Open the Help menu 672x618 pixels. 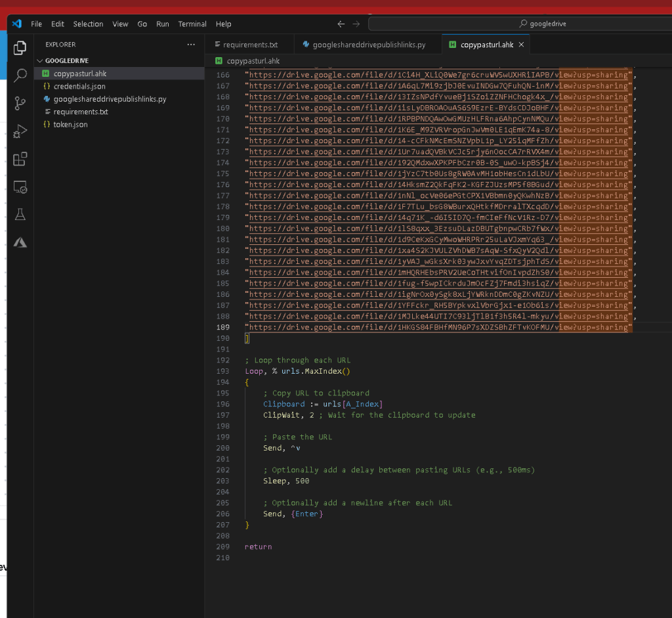(x=223, y=24)
